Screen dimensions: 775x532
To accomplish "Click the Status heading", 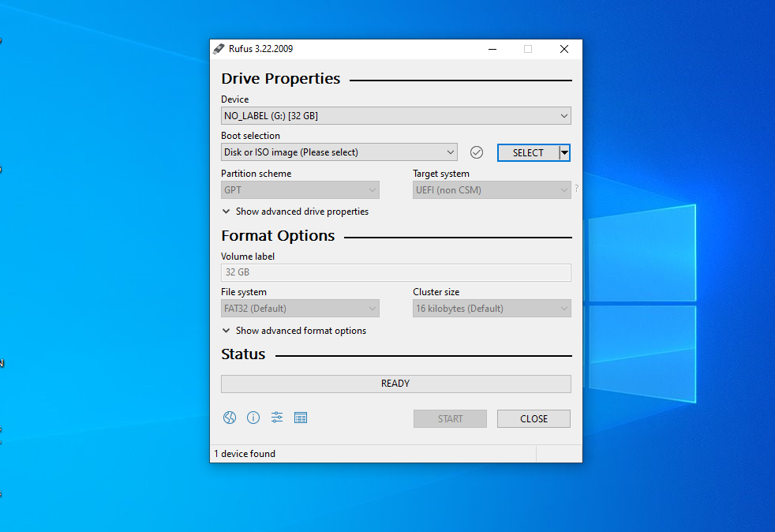I will point(243,354).
